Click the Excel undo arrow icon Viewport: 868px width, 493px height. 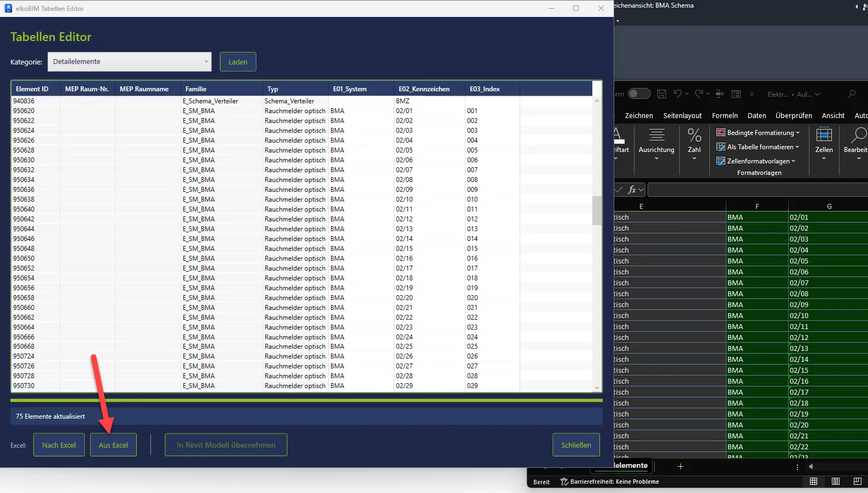[677, 94]
